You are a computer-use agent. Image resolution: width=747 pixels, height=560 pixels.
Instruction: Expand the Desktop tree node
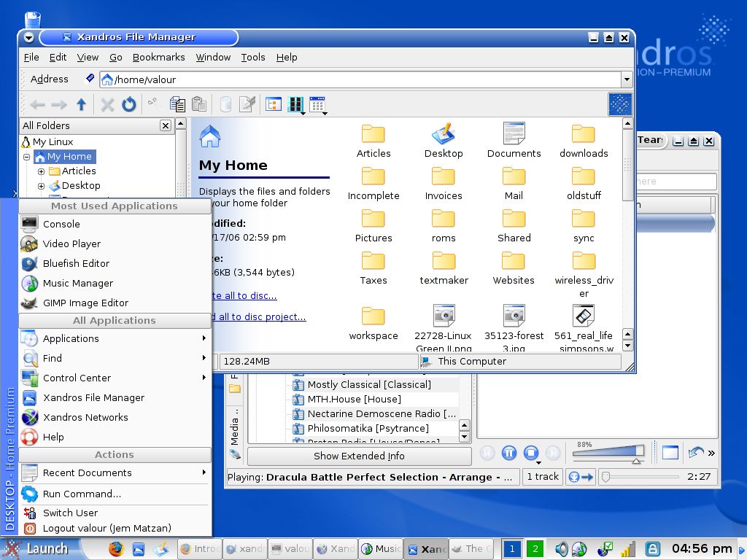point(41,186)
